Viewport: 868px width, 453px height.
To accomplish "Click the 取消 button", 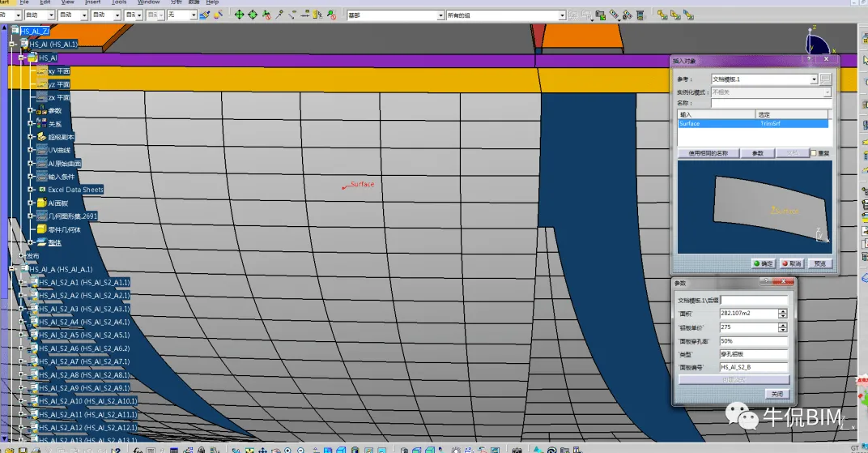I will [x=792, y=263].
